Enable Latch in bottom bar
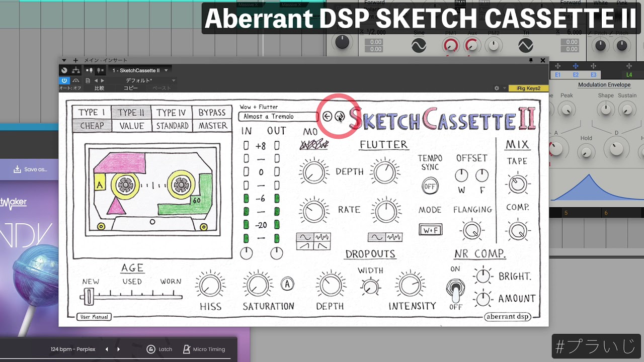This screenshot has height=362, width=644. [x=159, y=349]
